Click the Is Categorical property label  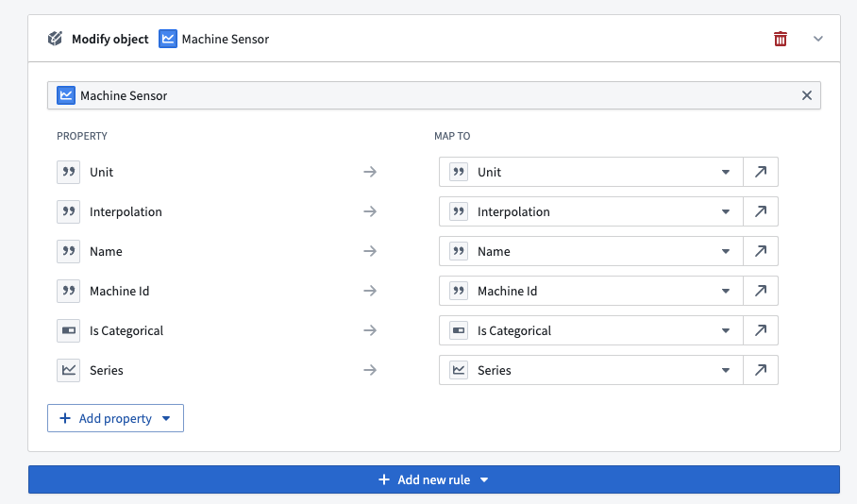pos(126,330)
